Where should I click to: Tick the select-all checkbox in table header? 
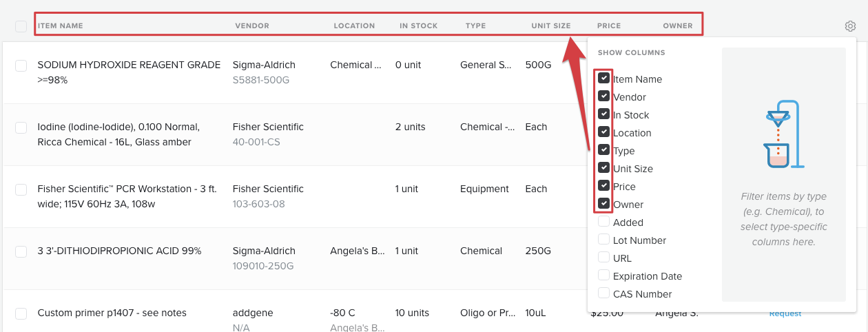tap(21, 26)
